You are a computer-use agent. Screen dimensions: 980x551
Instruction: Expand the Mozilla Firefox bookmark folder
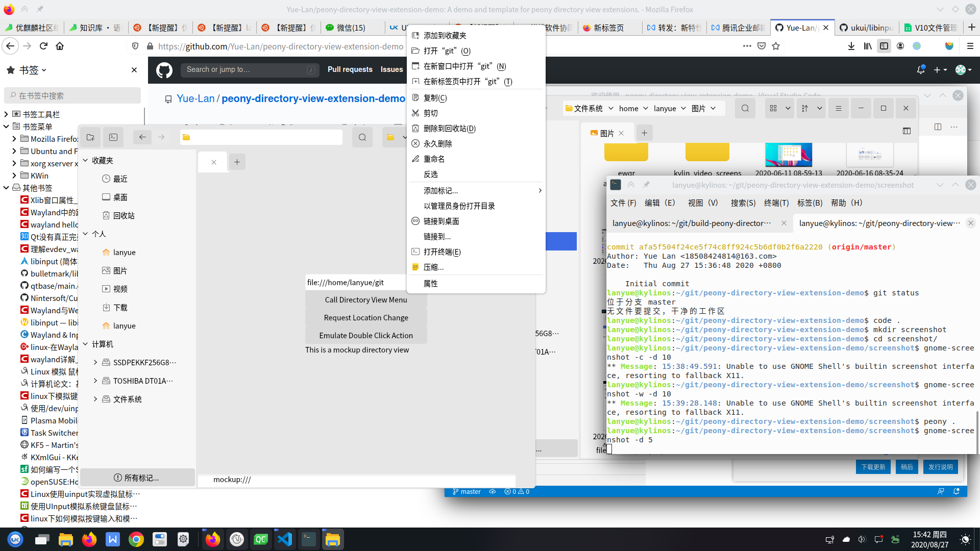(x=14, y=139)
